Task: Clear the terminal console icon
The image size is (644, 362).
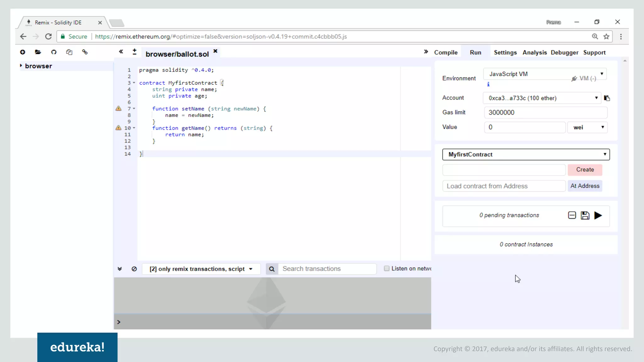Action: click(x=134, y=269)
